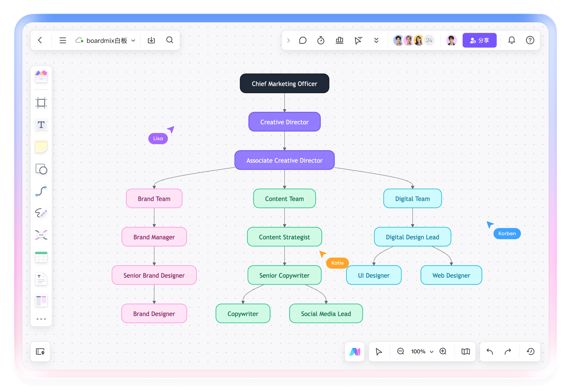The height and width of the screenshot is (392, 571).
Task: Click the purple Share button
Action: point(479,40)
